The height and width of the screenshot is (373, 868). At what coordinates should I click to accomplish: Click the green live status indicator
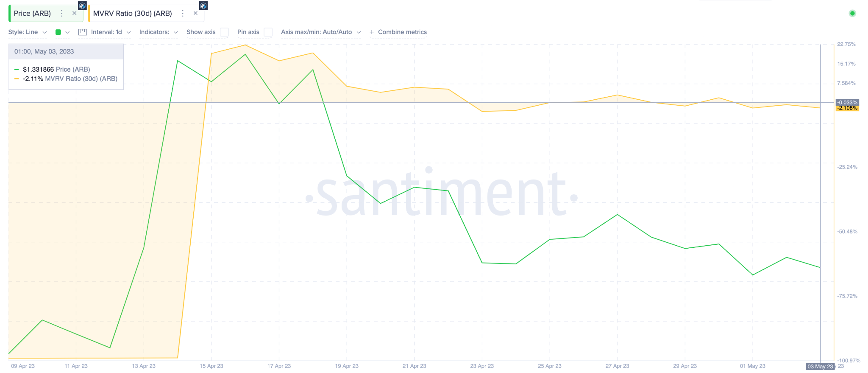(x=852, y=14)
